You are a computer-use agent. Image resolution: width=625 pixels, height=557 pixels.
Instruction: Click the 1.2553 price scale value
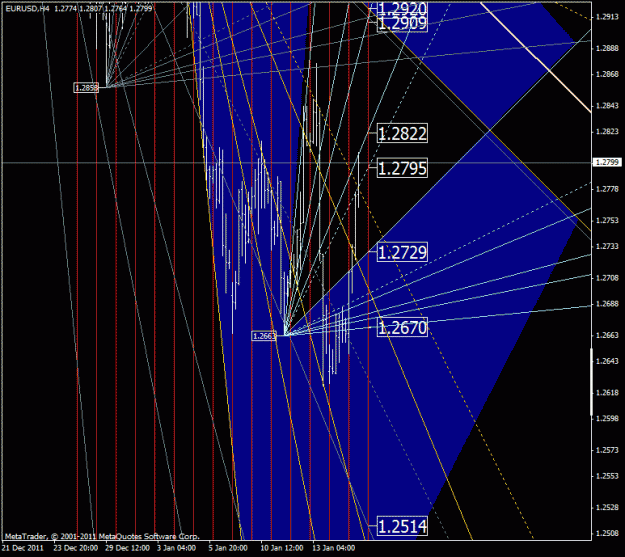coord(607,476)
